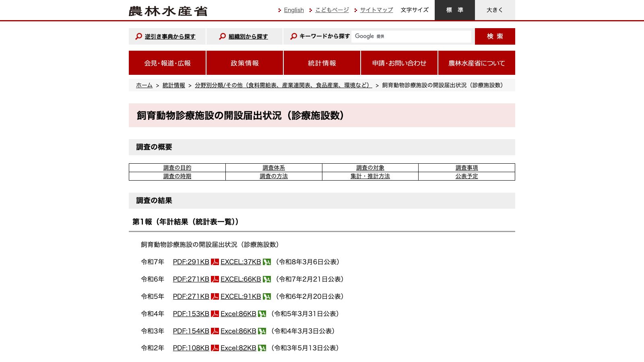The width and height of the screenshot is (644, 362).
Task: Jump to 調査事項
Action: tap(467, 168)
